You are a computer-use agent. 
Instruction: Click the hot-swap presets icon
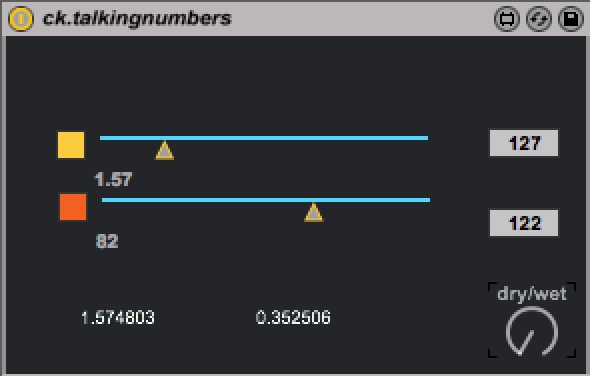[x=538, y=18]
